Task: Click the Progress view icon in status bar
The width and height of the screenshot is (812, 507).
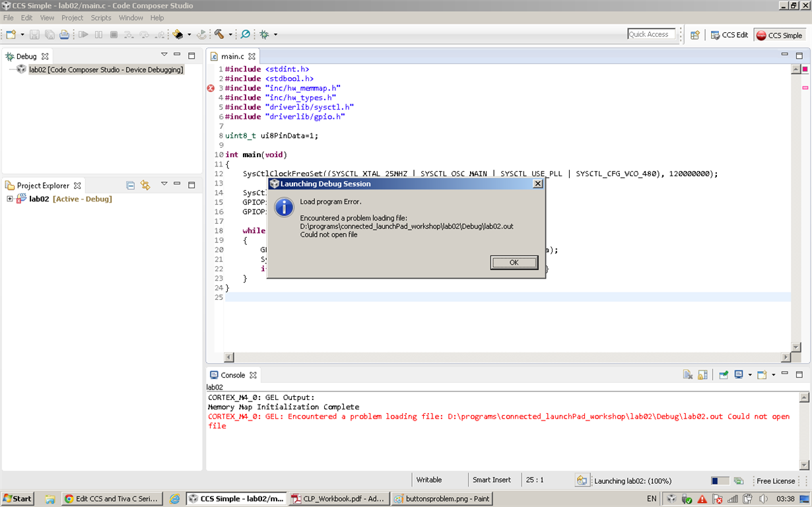Action: pyautogui.click(x=739, y=481)
